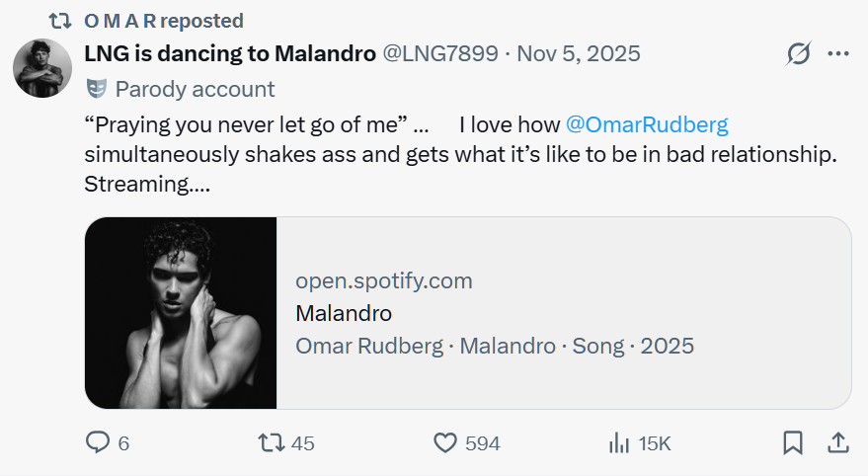Click the @LNG7899 handle
Viewport: 868px width, 476px height.
point(440,53)
